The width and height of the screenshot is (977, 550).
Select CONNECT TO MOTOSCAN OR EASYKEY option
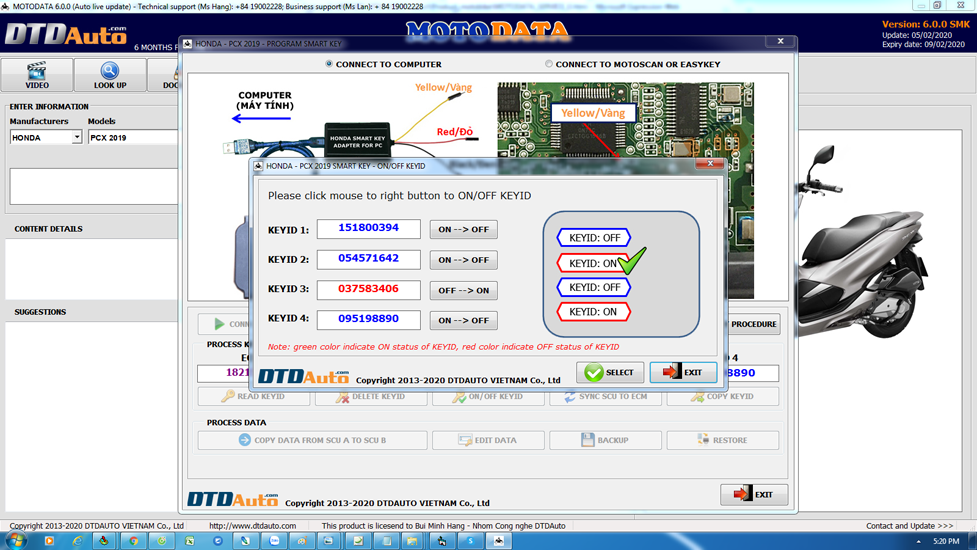549,64
